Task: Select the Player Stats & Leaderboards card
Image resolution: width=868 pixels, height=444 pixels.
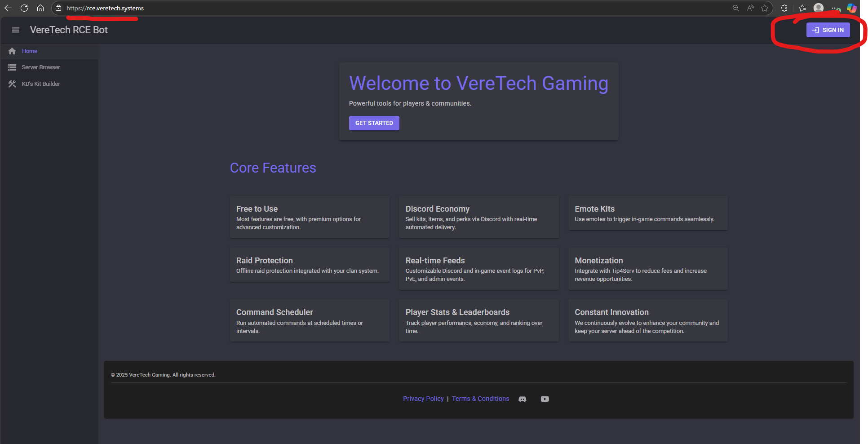Action: (479, 320)
